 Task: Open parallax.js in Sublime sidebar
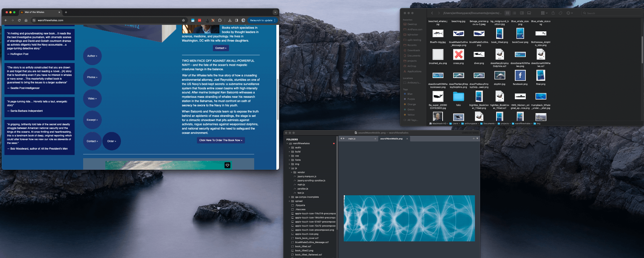tap(303, 189)
